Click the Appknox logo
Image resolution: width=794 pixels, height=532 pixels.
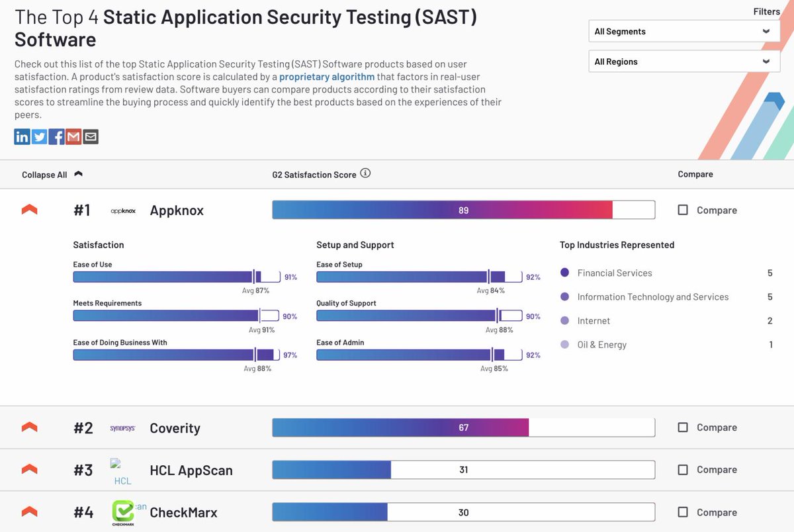tap(123, 210)
